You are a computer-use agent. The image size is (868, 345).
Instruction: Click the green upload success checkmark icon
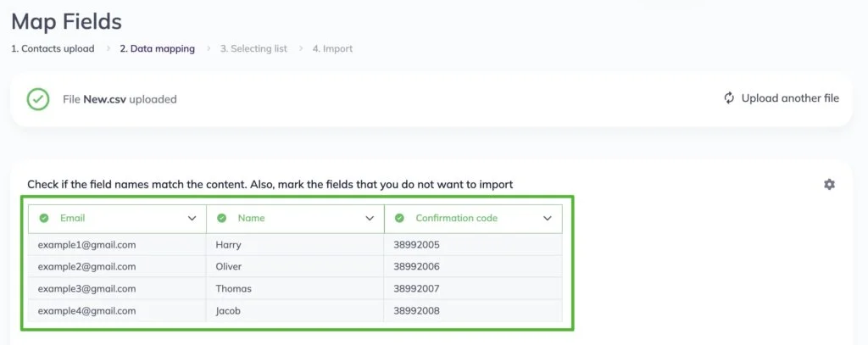click(38, 99)
